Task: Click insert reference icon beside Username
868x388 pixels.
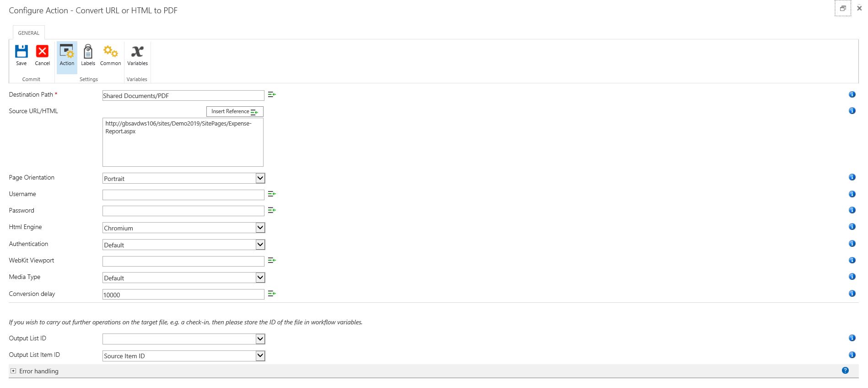Action: tap(272, 194)
